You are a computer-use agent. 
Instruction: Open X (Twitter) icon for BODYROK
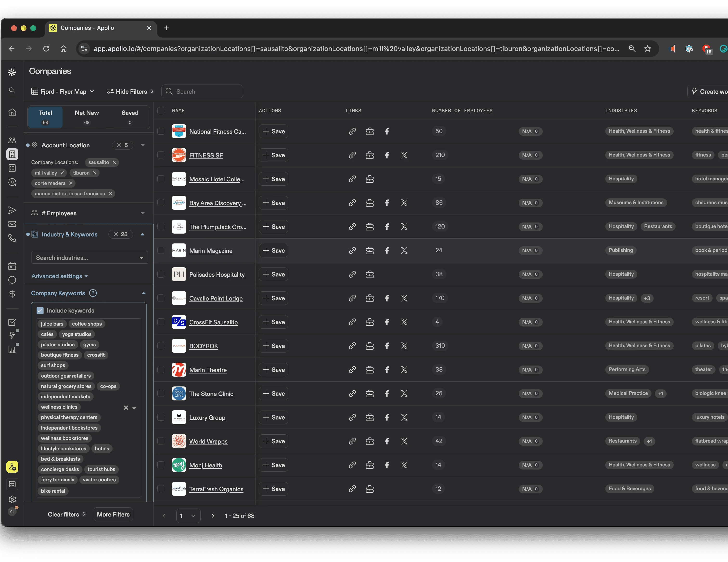tap(404, 346)
